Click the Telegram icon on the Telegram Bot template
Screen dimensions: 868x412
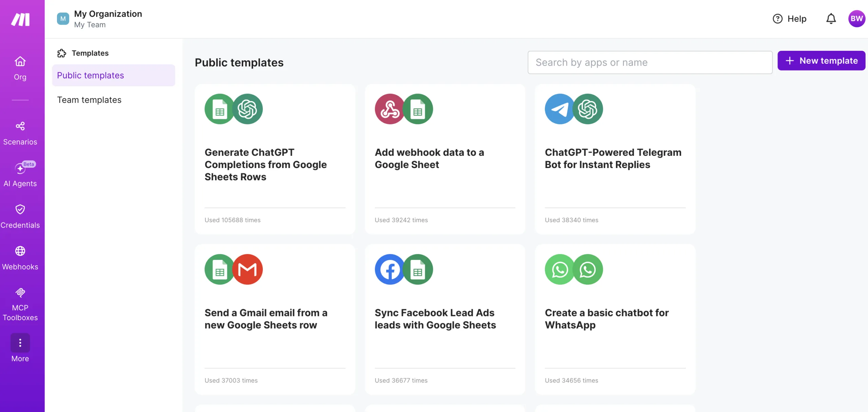point(559,109)
